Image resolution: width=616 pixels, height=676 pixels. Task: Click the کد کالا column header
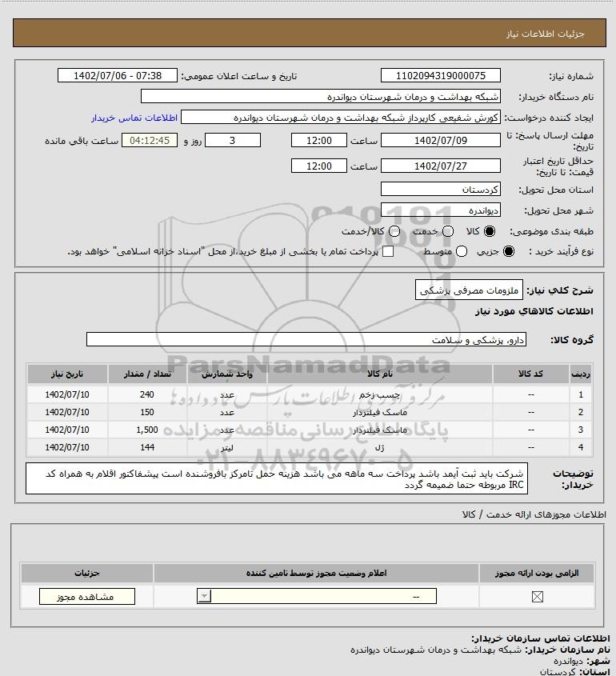tap(530, 374)
